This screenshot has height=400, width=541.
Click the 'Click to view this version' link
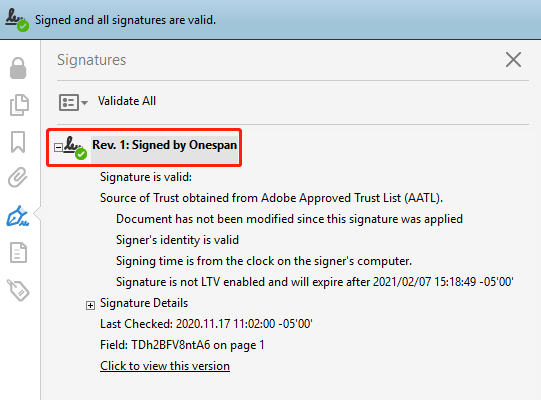[x=165, y=366]
